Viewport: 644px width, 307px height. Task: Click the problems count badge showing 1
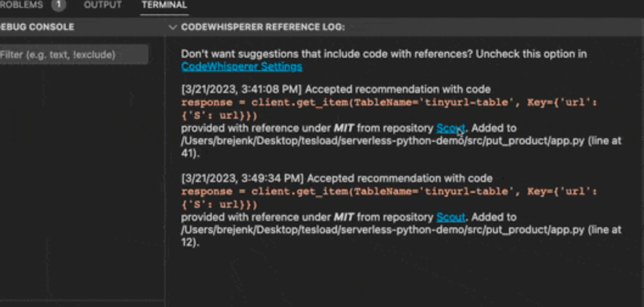point(58,5)
